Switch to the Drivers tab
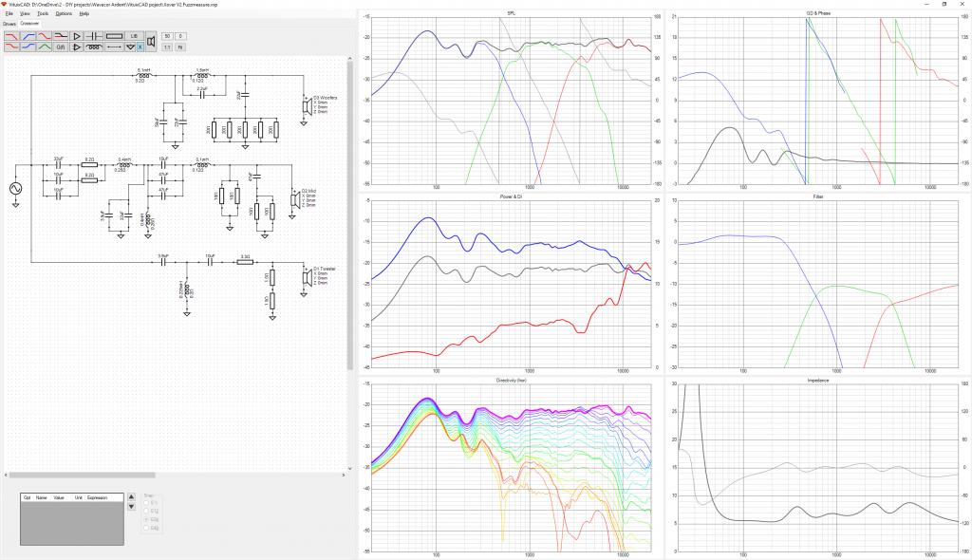Viewport: 972px width, 560px height. click(9, 24)
